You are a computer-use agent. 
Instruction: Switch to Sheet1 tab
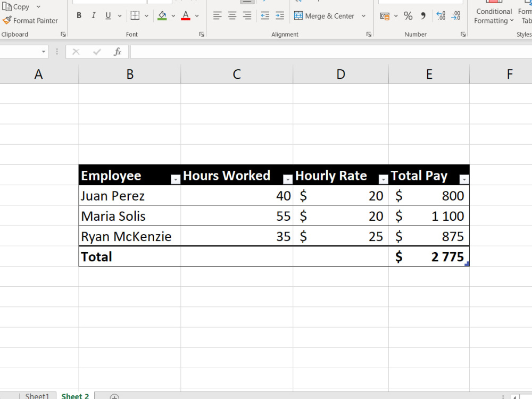[x=37, y=396]
